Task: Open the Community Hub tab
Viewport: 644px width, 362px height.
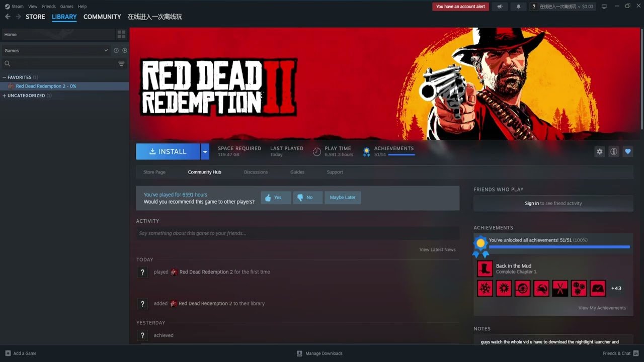Action: pos(204,172)
